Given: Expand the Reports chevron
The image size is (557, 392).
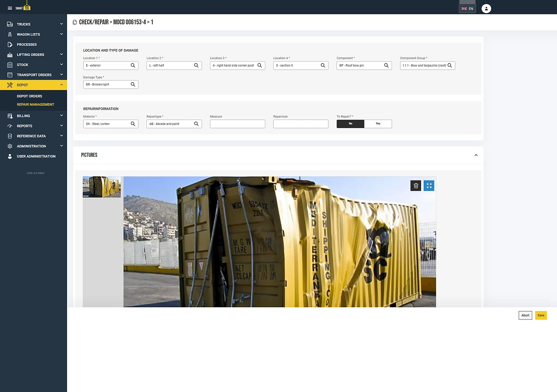Looking at the screenshot, I should [61, 126].
